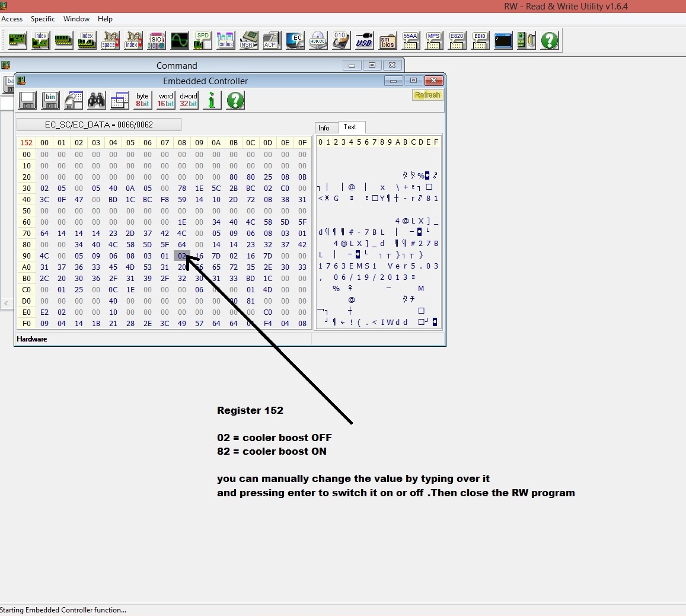Open the Specific menu
Screen dimensions: 686x616
pyautogui.click(x=43, y=19)
